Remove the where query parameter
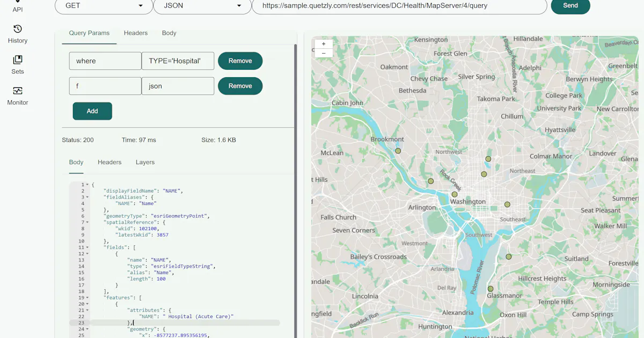 [240, 61]
